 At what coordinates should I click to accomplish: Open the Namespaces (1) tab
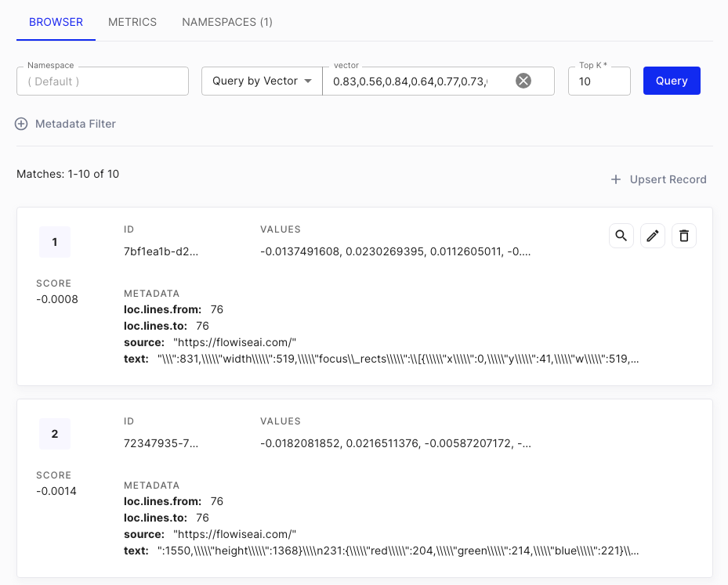click(x=227, y=22)
